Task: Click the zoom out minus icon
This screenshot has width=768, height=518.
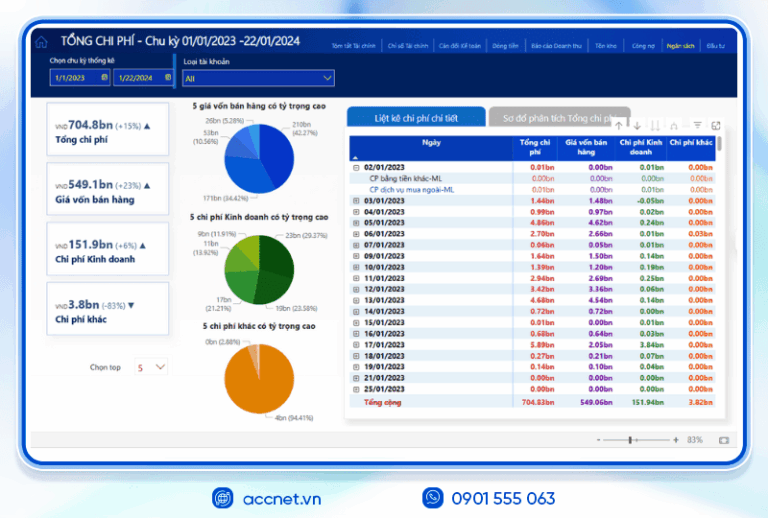Action: (598, 440)
